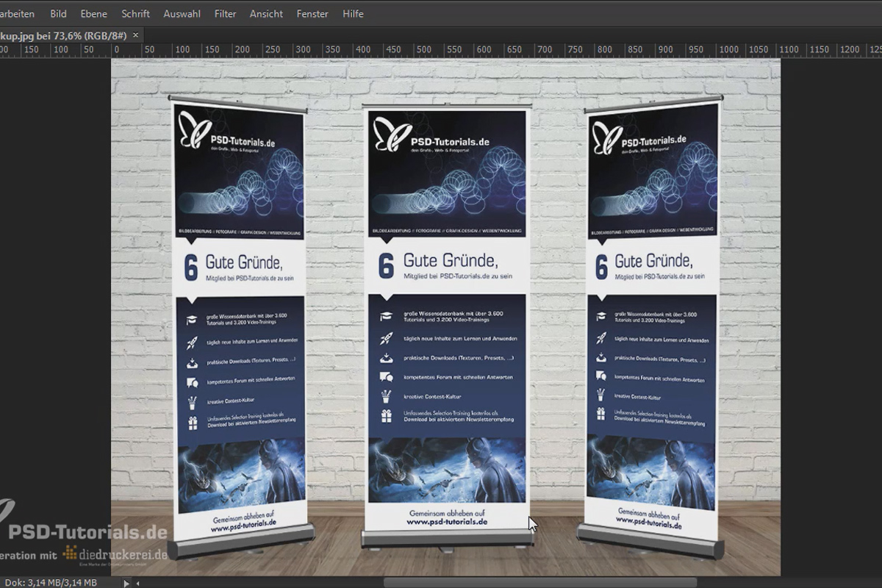This screenshot has width=882, height=588.
Task: Open the Bild menu
Action: (x=58, y=13)
